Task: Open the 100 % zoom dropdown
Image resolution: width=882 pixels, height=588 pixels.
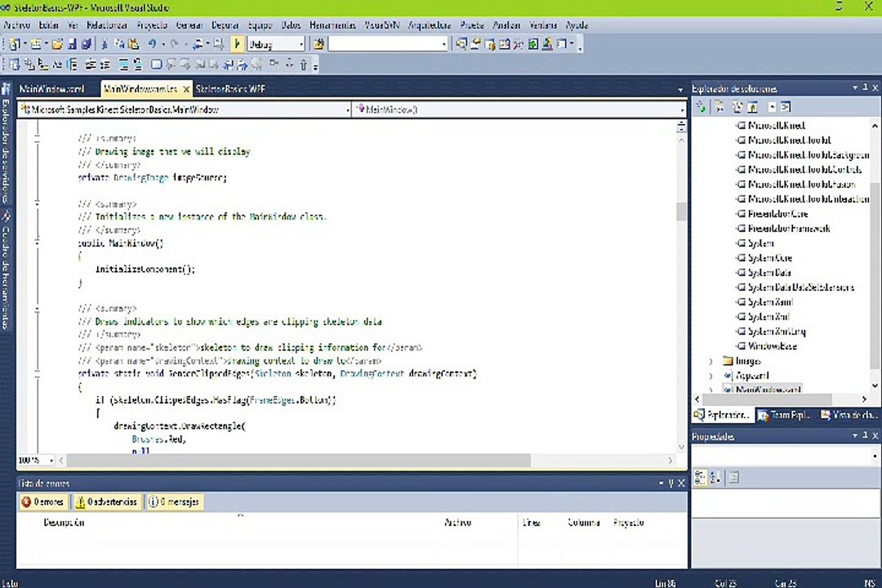Action: pos(51,461)
